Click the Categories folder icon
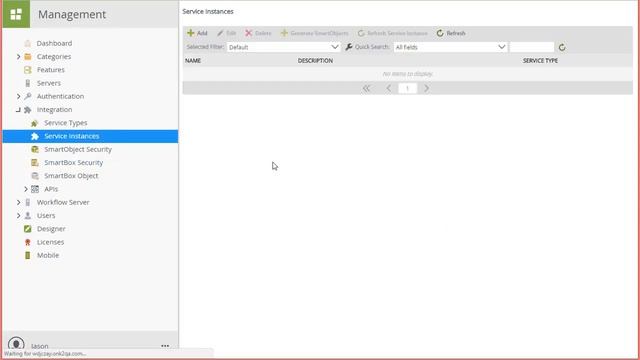This screenshot has width=640, height=360. [27, 57]
